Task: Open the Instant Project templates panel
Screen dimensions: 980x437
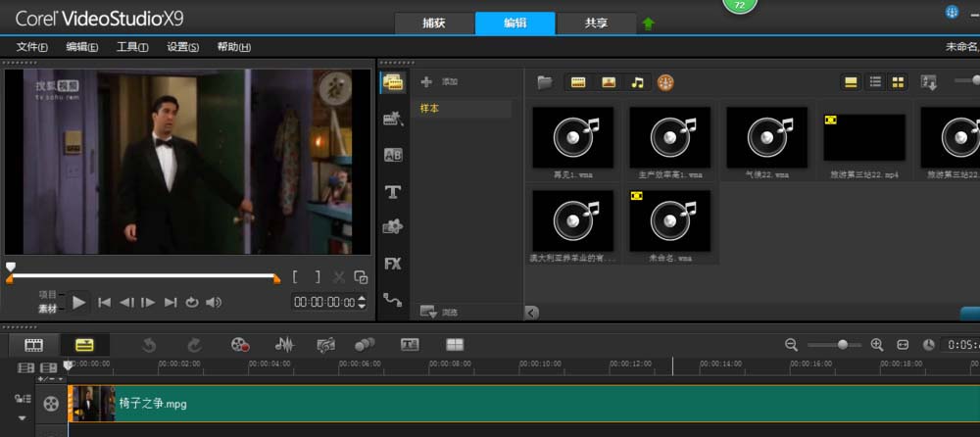Action: click(x=393, y=119)
